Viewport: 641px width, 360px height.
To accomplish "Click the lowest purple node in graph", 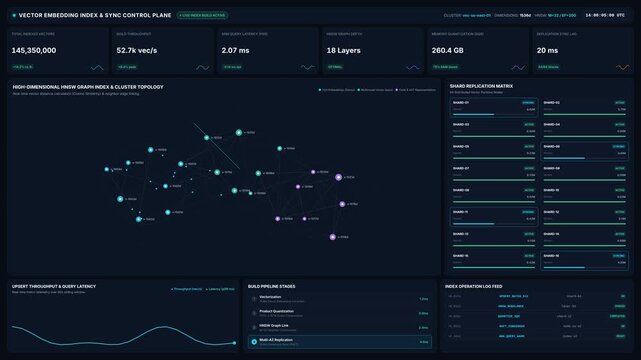I will pyautogui.click(x=333, y=237).
